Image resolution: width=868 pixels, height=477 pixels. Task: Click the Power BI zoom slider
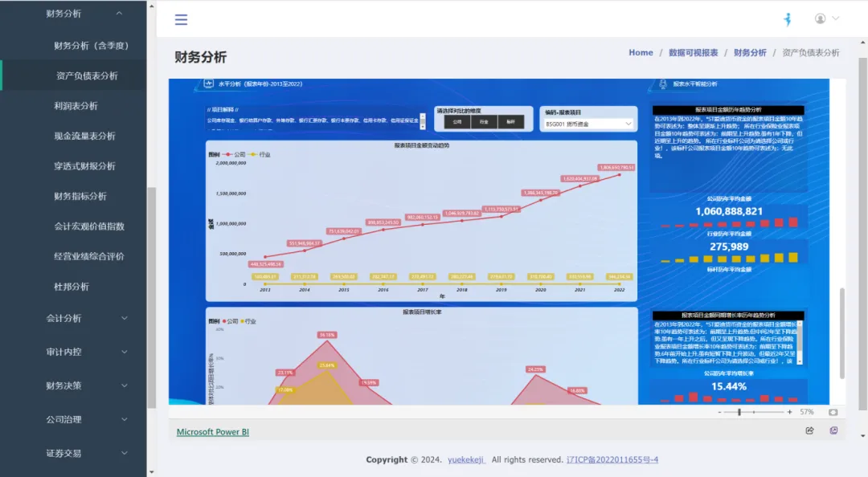click(754, 412)
